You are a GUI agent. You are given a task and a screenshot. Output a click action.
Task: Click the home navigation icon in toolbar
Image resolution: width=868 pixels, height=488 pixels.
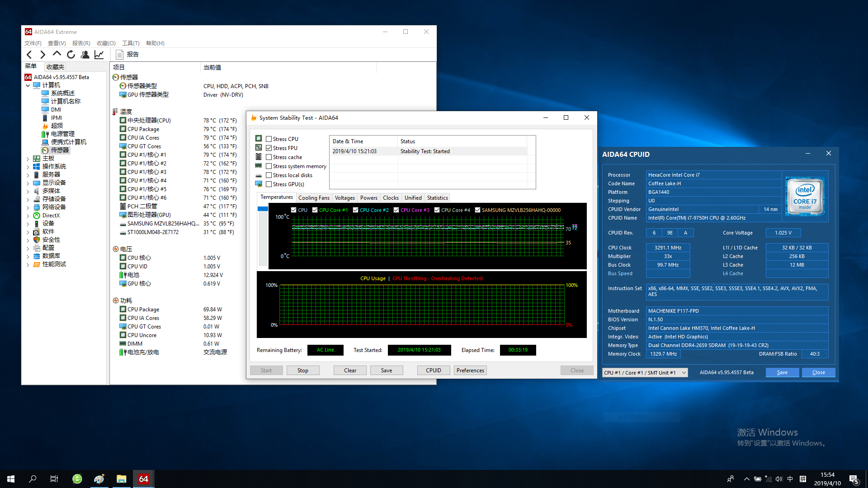click(x=57, y=54)
